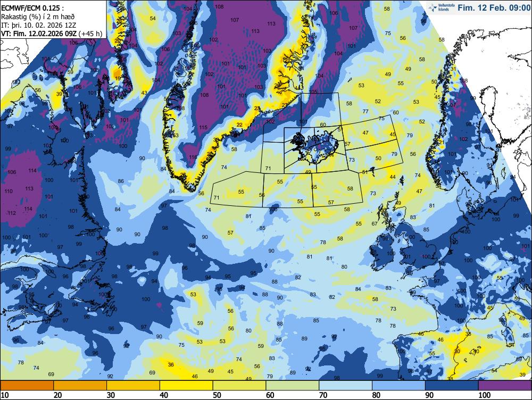This screenshot has height=400, width=532.
Task: Select the 40–50 bright yellow legend swatch
Action: (x=186, y=386)
